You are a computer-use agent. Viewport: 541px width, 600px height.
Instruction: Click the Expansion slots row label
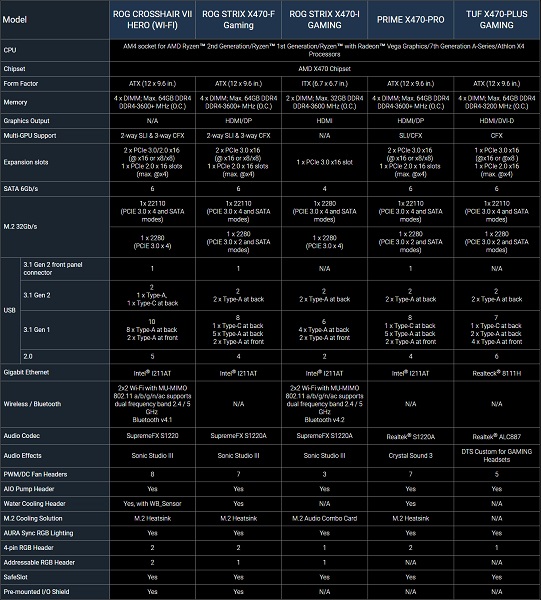point(55,162)
